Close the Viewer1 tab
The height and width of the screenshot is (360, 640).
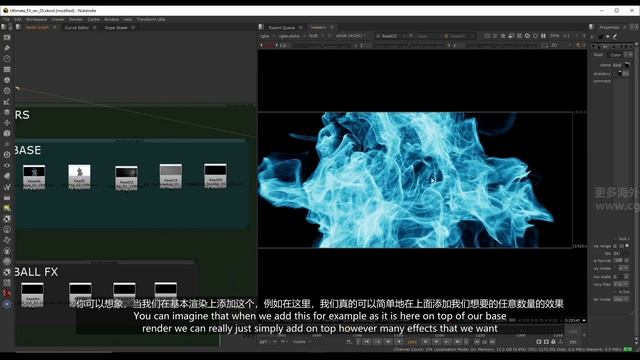point(332,27)
